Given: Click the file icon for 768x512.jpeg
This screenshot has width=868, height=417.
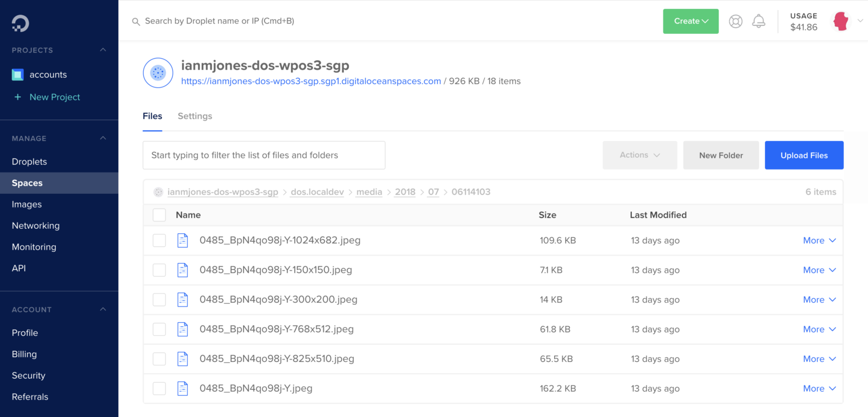Looking at the screenshot, I should pyautogui.click(x=183, y=329).
